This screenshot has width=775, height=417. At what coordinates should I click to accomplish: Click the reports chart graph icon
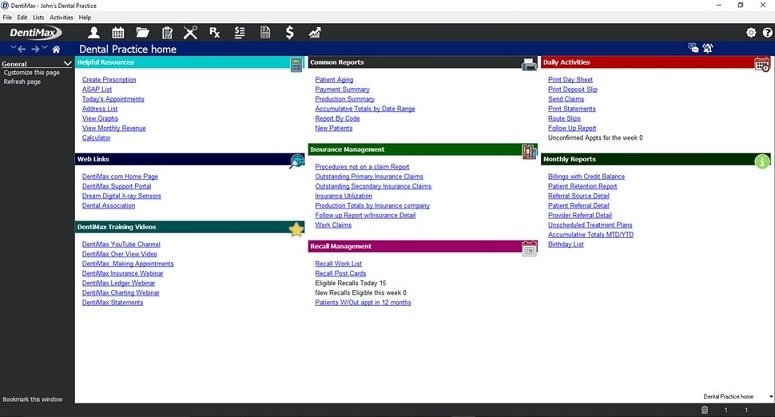315,33
